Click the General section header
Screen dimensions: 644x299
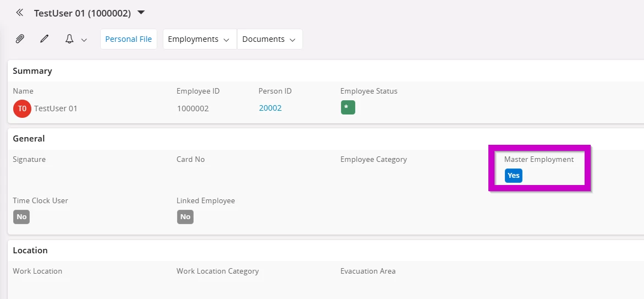(29, 139)
